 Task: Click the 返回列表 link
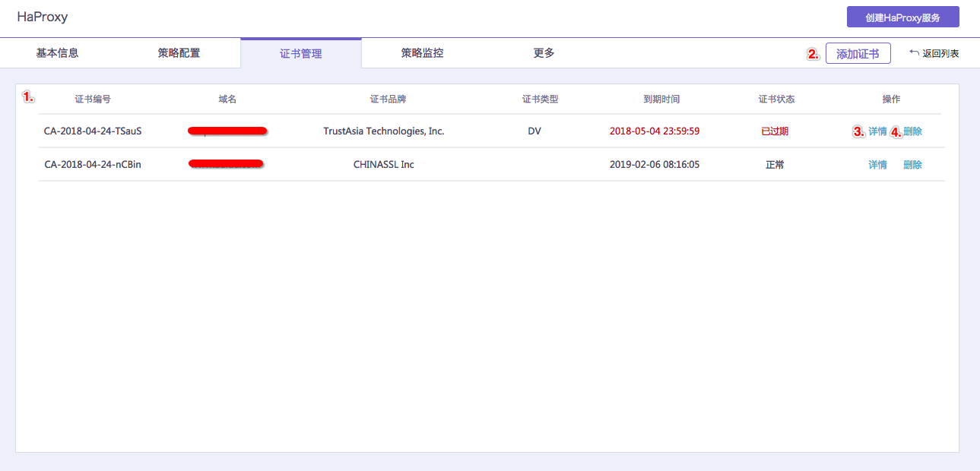(x=940, y=54)
